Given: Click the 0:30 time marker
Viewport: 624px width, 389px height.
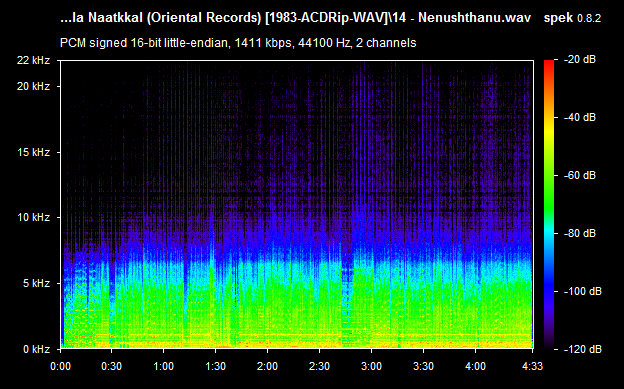Looking at the screenshot, I should click(x=111, y=366).
